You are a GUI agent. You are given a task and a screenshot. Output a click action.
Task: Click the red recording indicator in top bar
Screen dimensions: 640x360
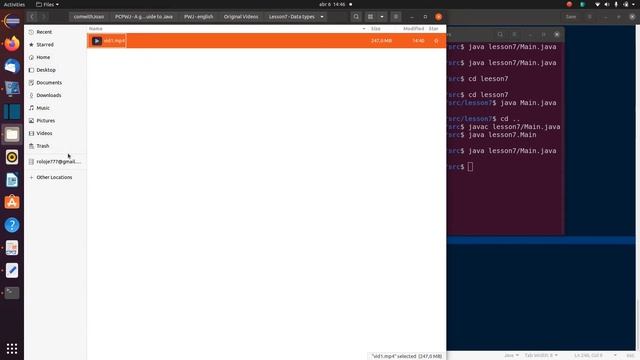[x=569, y=4]
